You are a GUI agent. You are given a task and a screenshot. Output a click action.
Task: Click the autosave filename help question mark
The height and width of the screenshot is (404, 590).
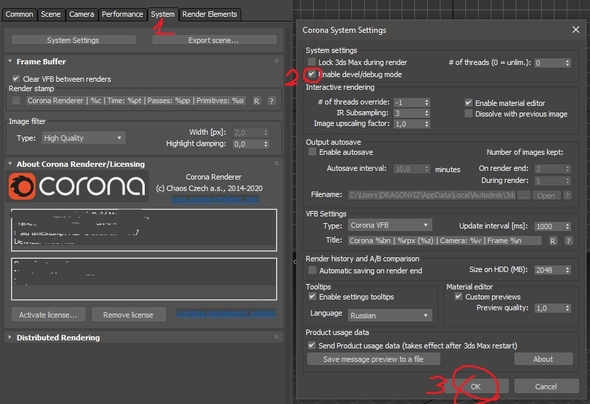567,195
